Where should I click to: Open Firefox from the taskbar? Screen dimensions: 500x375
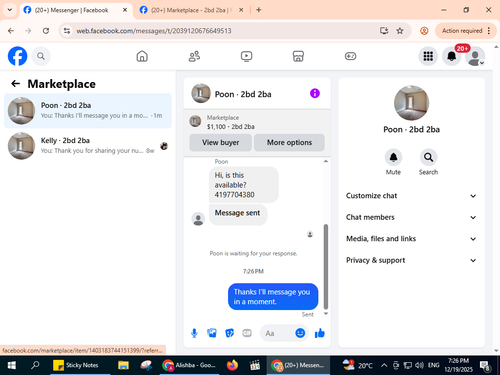click(x=232, y=365)
